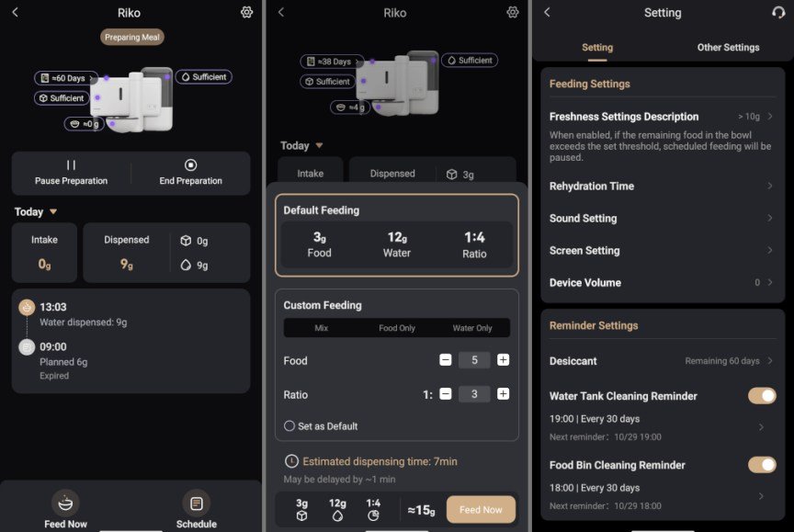This screenshot has width=794, height=532.
Task: Click the Ratio value field showing 3
Action: (x=474, y=394)
